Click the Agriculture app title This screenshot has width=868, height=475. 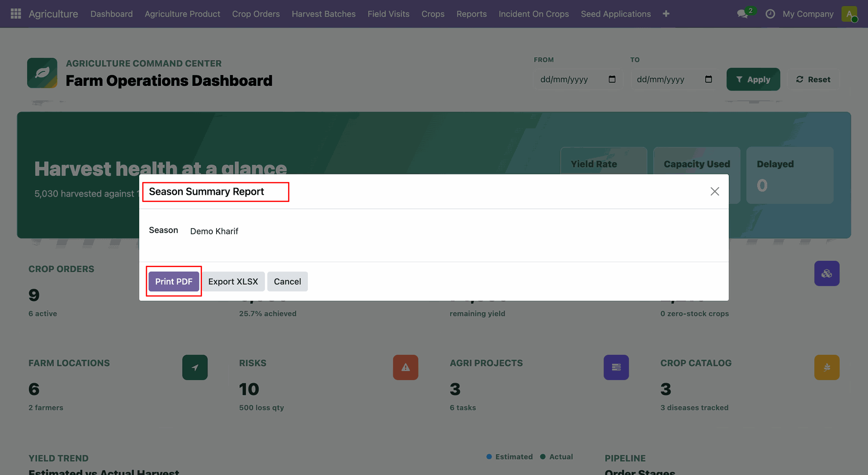pos(53,14)
